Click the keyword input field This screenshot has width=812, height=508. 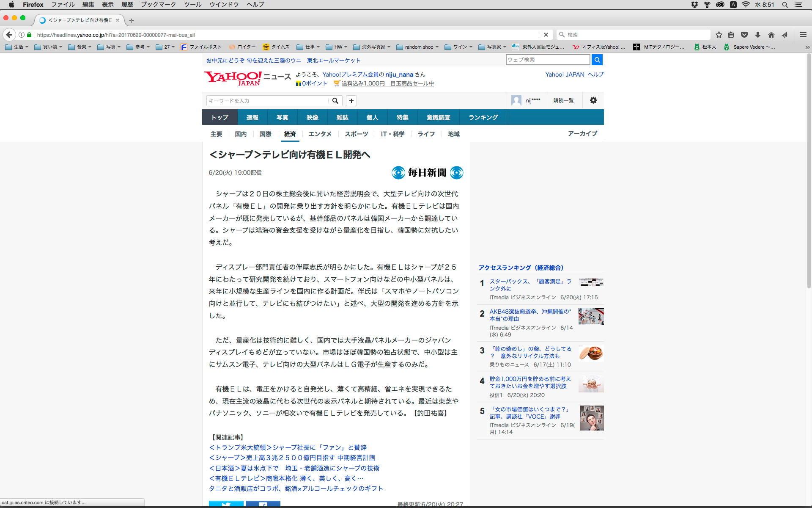[x=267, y=101]
